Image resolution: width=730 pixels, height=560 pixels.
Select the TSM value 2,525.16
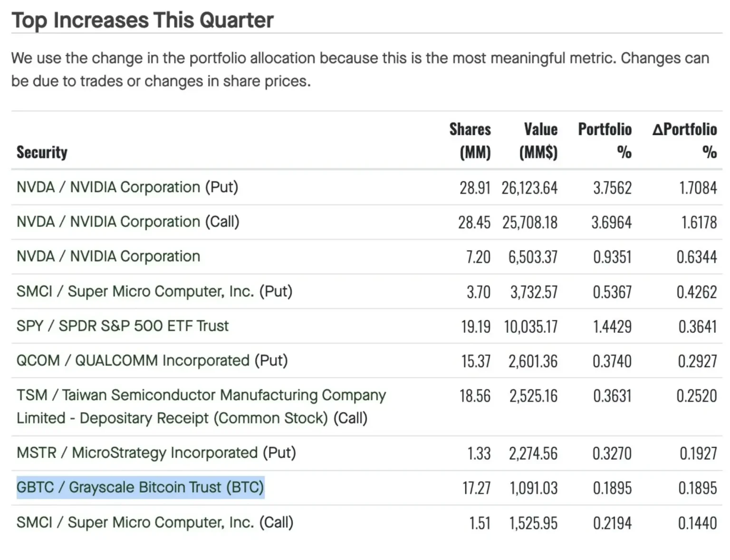[x=533, y=396]
